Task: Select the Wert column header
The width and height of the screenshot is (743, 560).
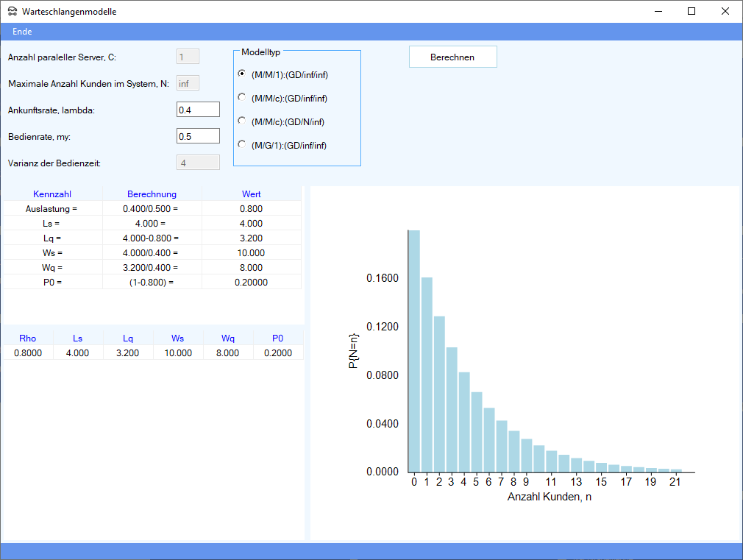Action: (252, 194)
